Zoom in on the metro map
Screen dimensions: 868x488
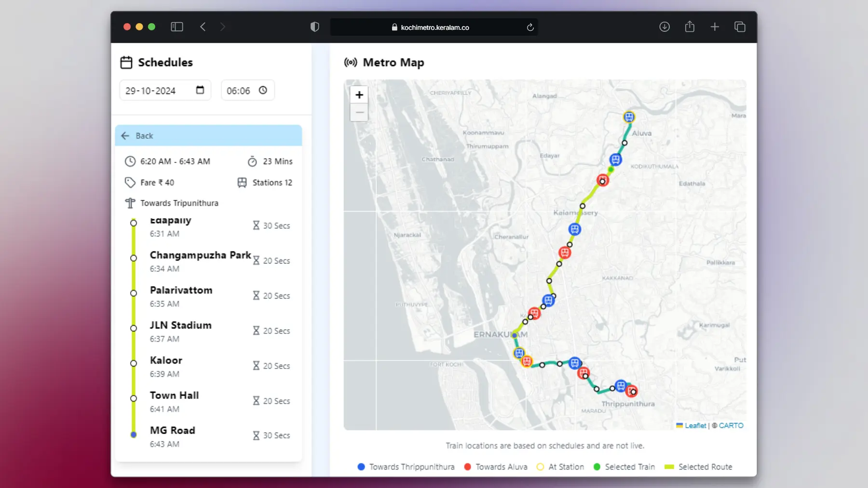point(359,95)
